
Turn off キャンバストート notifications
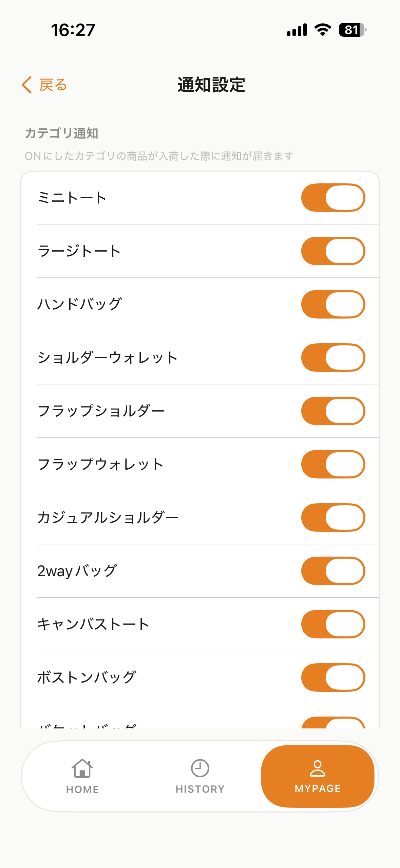coord(333,624)
